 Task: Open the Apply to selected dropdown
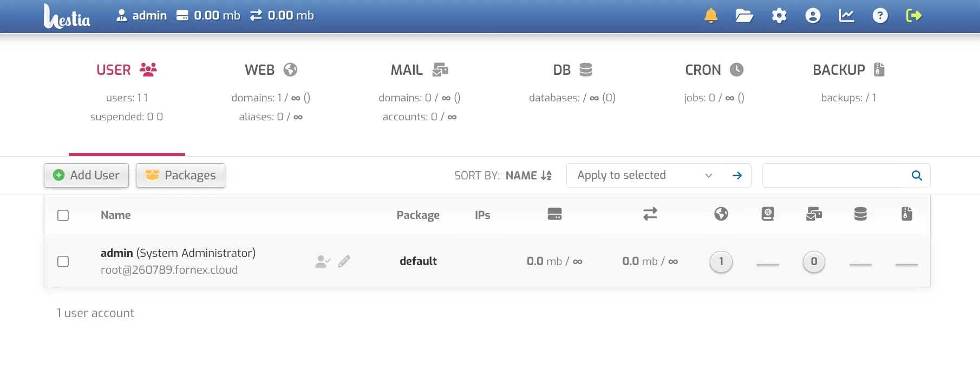point(644,175)
